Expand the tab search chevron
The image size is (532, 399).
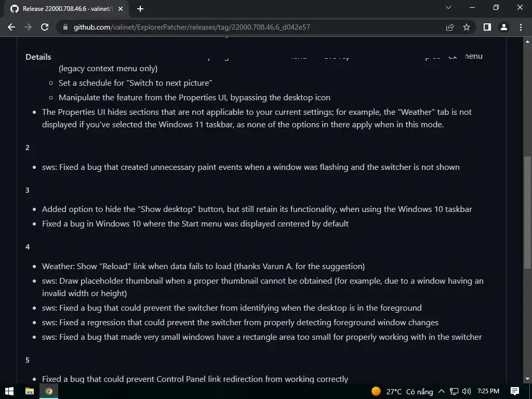click(x=448, y=8)
